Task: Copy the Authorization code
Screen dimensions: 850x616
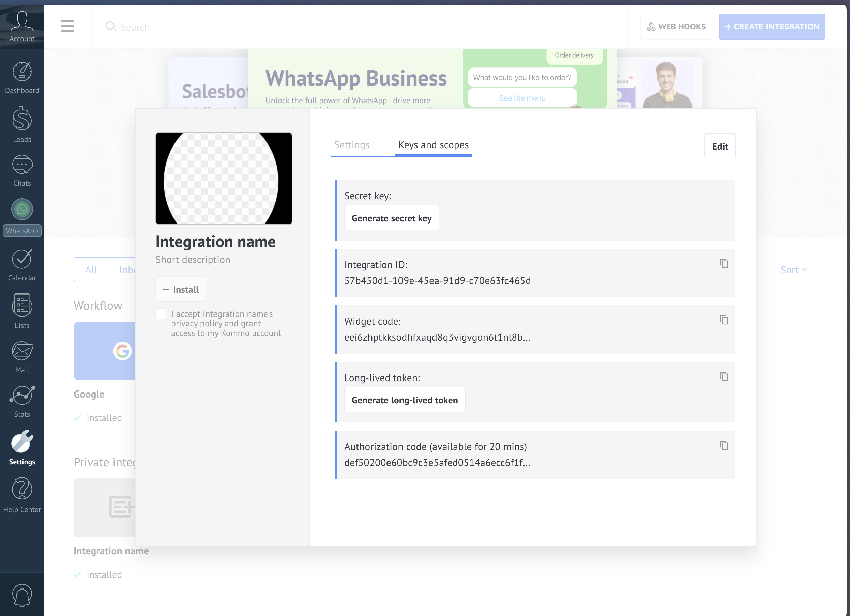Action: pos(724,445)
